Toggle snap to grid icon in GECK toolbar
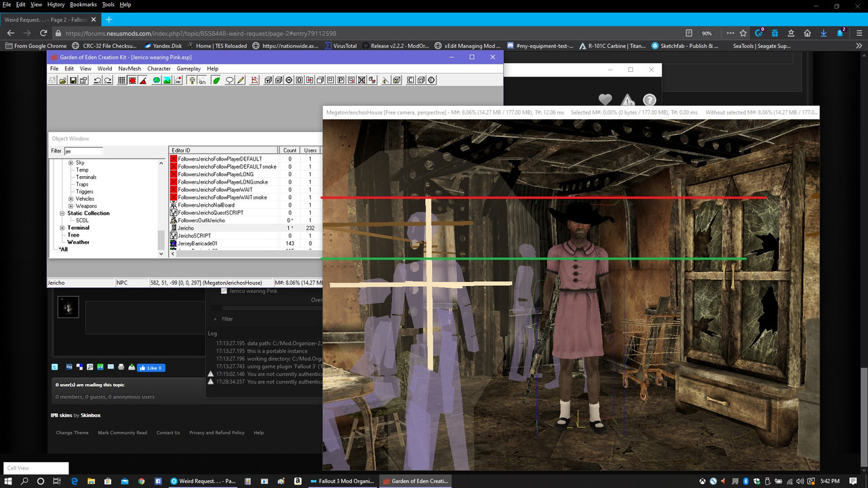Viewport: 868px width, 488px height. coord(121,80)
